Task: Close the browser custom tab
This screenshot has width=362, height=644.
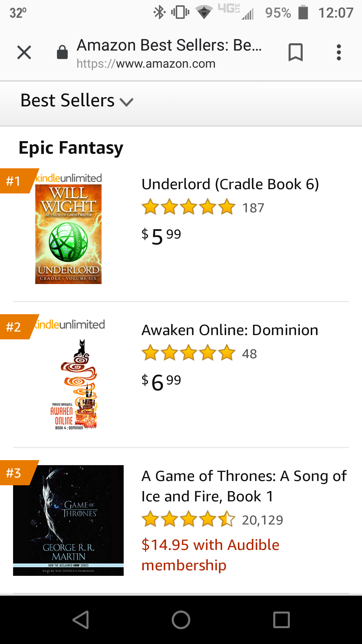Action: pyautogui.click(x=24, y=52)
